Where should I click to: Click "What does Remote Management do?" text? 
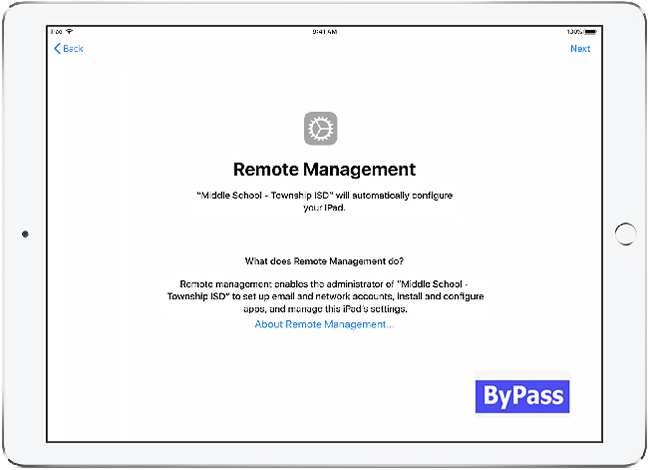click(x=324, y=261)
